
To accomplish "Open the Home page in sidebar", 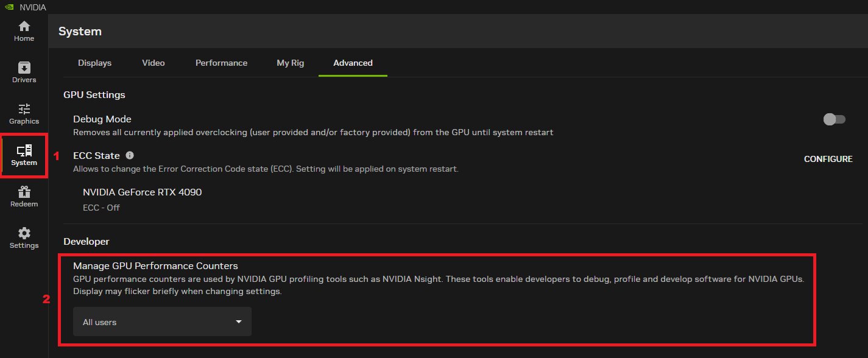I will pos(24,31).
